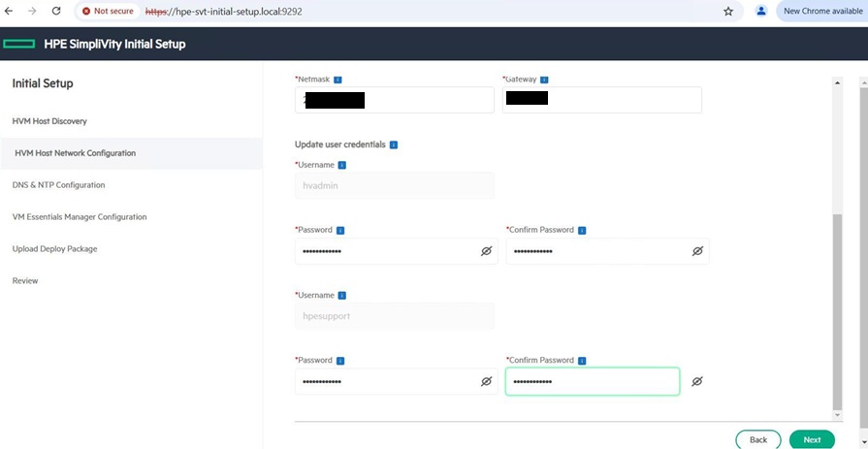Select HVM Host Network Configuration step

(131, 153)
